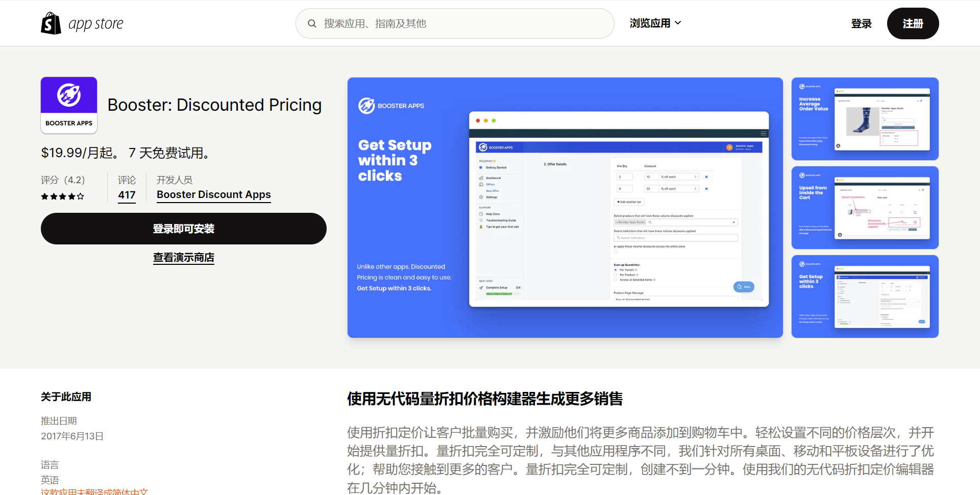Click the 关于此应用 heading
This screenshot has height=495, width=980.
click(x=66, y=397)
